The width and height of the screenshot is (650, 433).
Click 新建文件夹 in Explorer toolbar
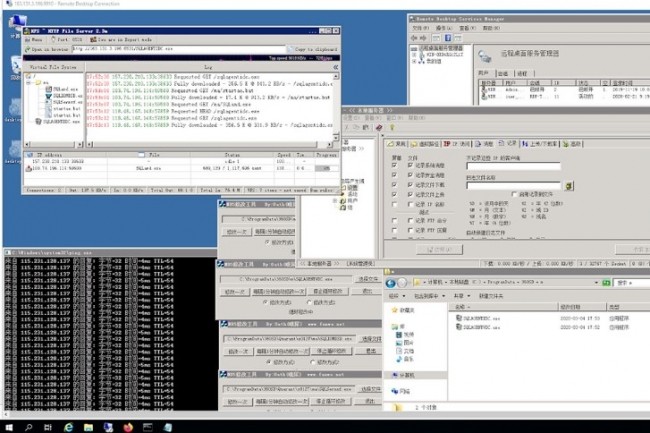pyautogui.click(x=491, y=296)
